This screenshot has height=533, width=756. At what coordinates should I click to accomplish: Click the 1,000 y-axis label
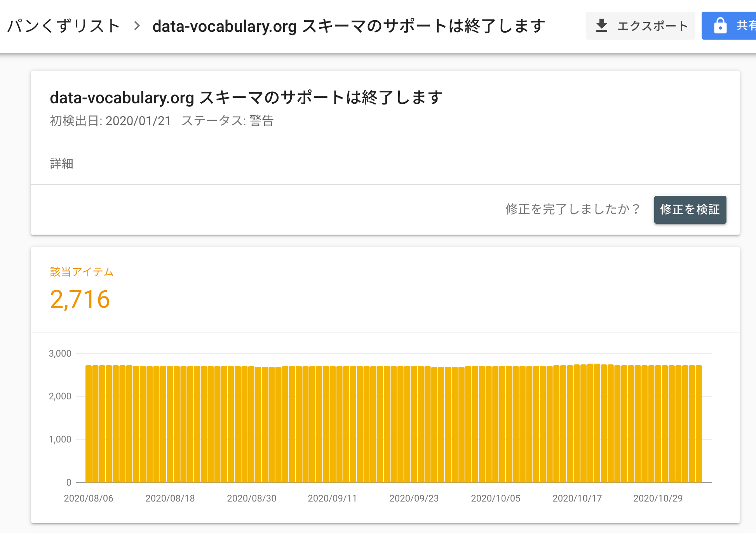(60, 439)
